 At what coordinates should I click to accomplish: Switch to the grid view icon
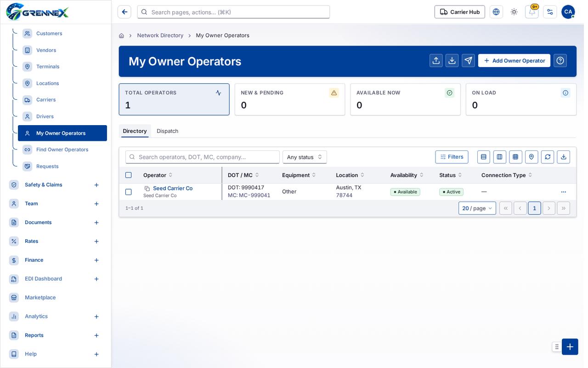(515, 157)
